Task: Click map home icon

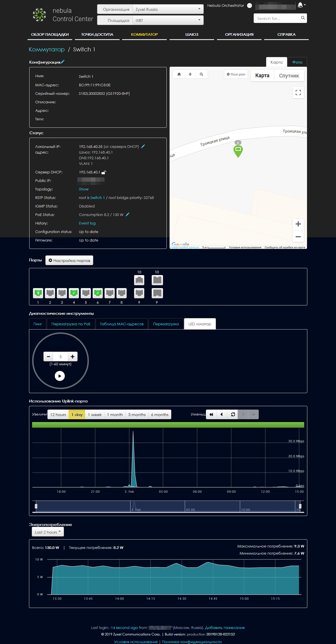Action: [179, 74]
